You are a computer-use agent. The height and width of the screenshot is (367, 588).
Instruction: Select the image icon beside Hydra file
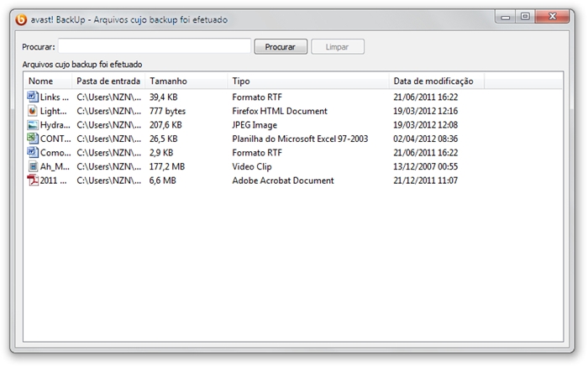click(x=33, y=125)
